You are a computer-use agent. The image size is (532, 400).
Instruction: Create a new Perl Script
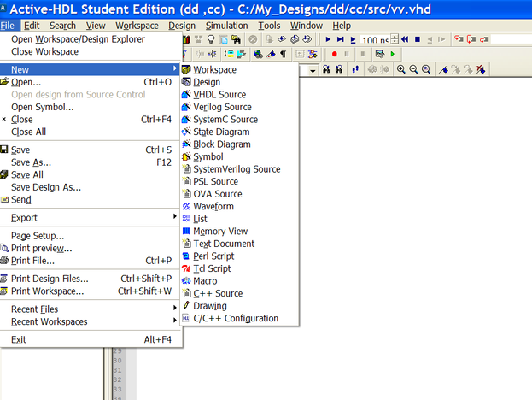coord(240,256)
